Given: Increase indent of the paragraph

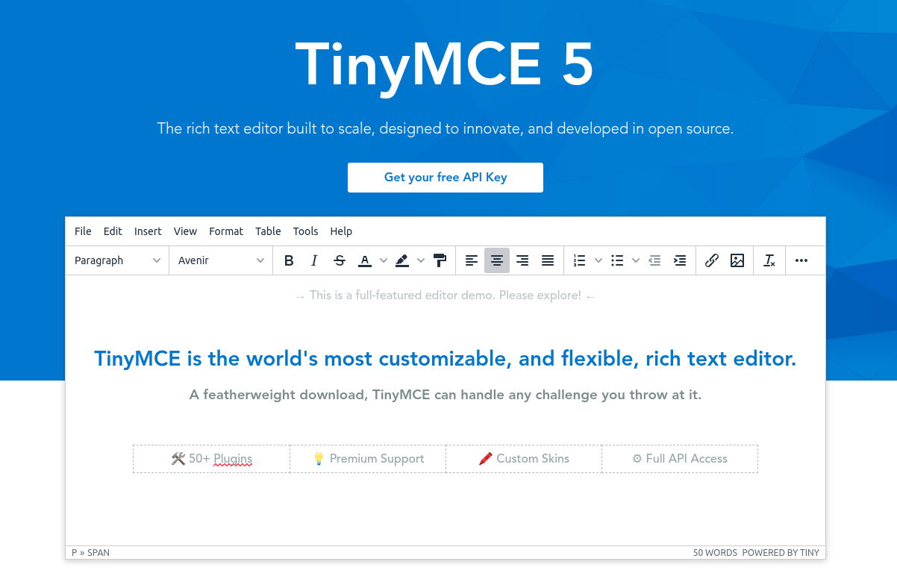Looking at the screenshot, I should coord(680,260).
